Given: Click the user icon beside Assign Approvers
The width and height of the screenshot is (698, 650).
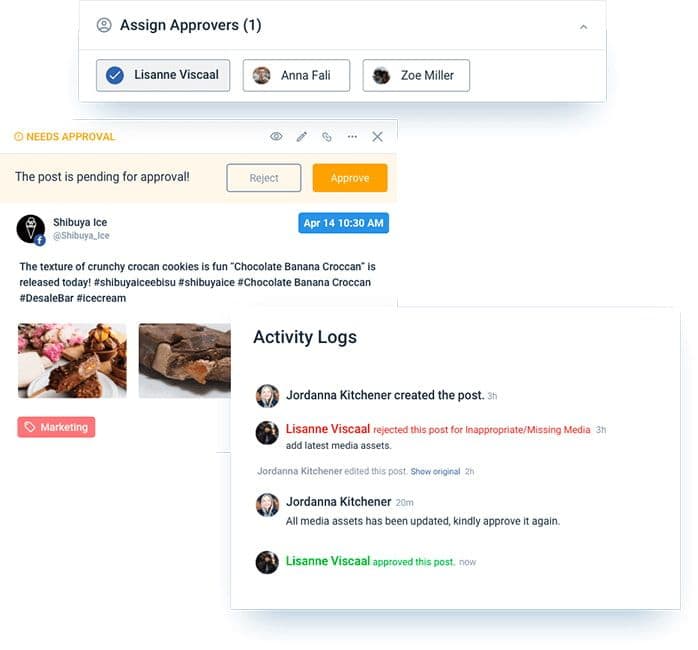Looking at the screenshot, I should tap(104, 26).
